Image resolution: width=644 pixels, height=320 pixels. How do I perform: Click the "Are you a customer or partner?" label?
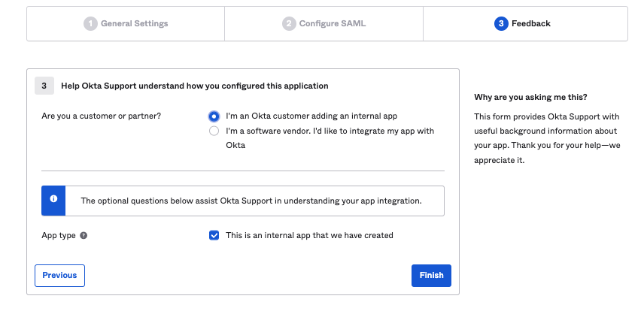point(102,116)
